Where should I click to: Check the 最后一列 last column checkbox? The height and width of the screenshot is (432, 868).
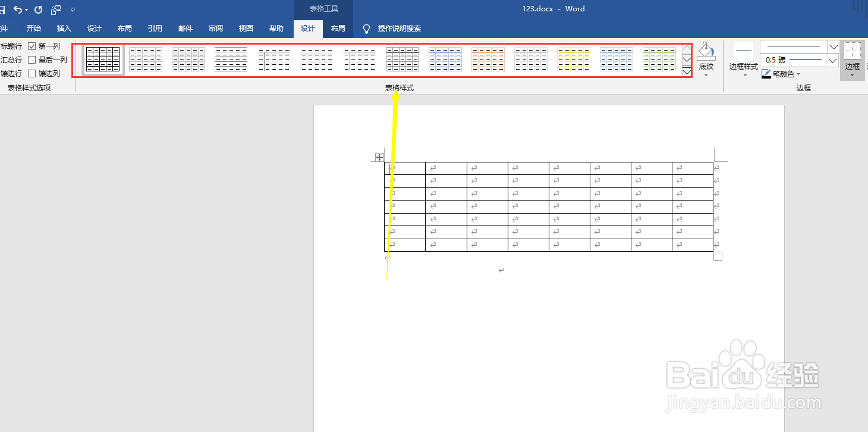coord(32,60)
